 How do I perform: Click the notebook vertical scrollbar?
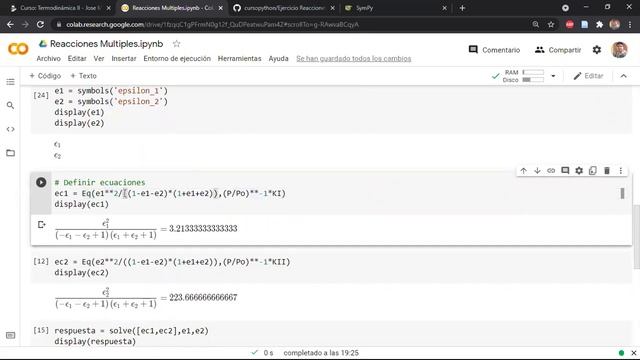[x=636, y=237]
